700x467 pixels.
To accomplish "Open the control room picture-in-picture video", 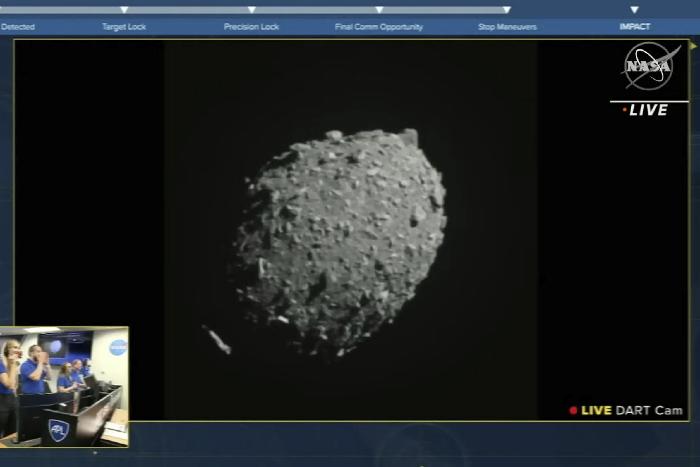I will tap(64, 386).
